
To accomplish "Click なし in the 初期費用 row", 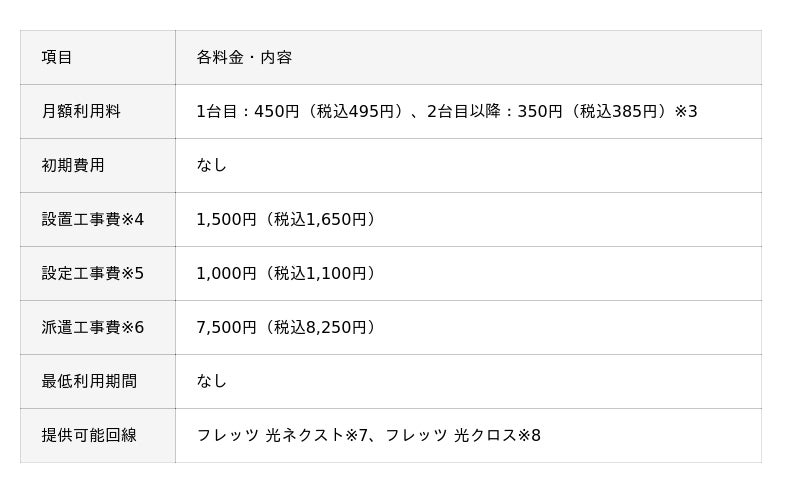I will [212, 166].
